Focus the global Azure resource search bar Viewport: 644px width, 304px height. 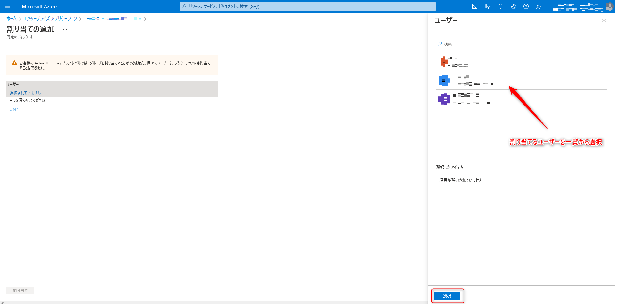pyautogui.click(x=308, y=6)
